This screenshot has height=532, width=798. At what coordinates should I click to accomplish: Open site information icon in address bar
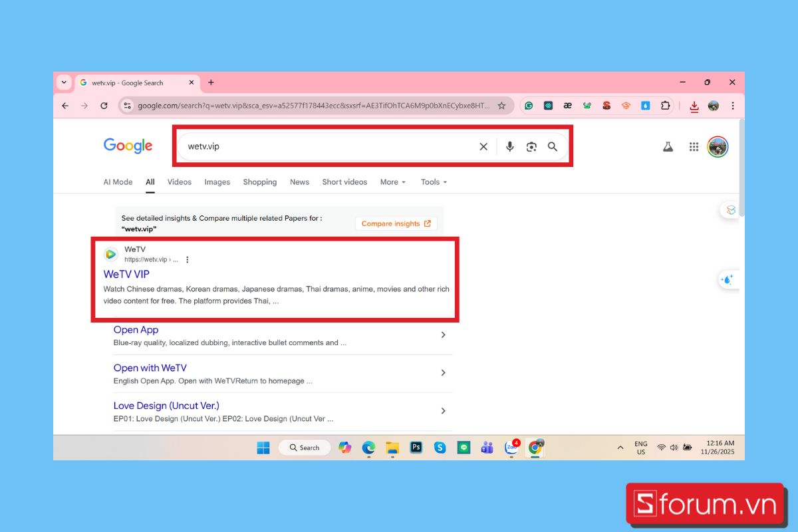pyautogui.click(x=128, y=106)
